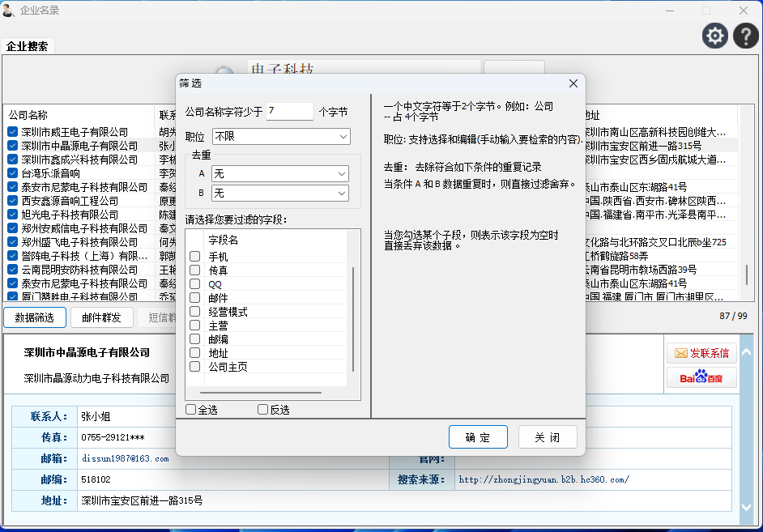Toggle the 反选 checkbox
763x532 pixels.
(263, 410)
